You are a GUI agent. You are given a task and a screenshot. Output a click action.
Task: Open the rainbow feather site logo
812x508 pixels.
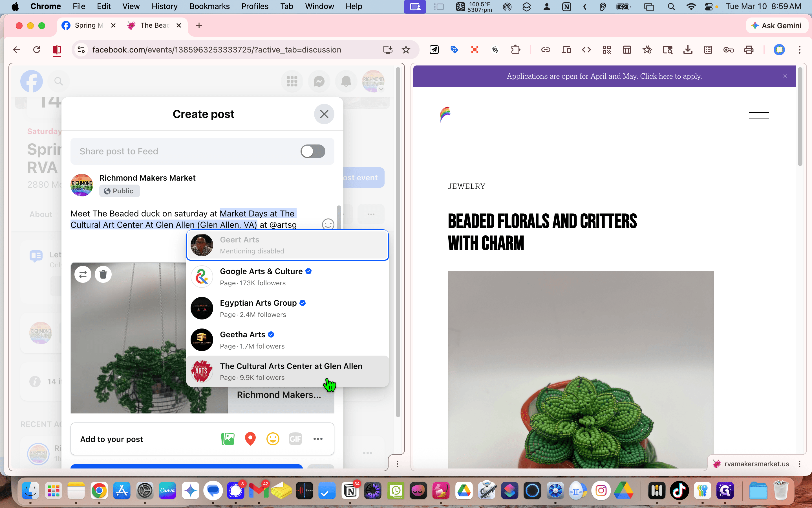click(445, 115)
